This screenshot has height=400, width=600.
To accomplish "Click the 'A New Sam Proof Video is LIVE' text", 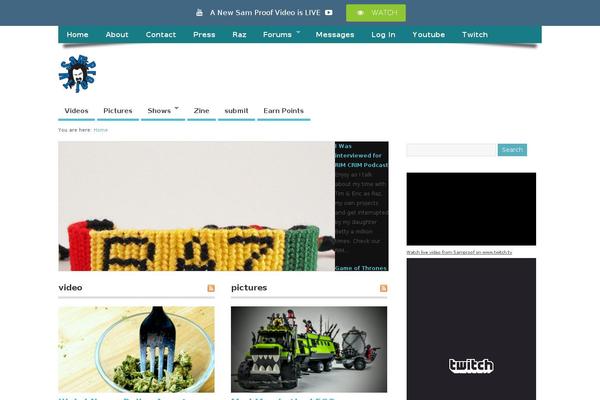I will coord(265,13).
